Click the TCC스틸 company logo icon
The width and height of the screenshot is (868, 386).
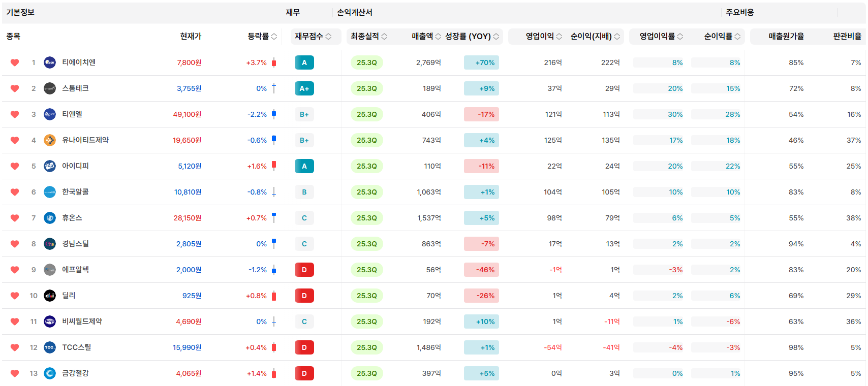50,347
